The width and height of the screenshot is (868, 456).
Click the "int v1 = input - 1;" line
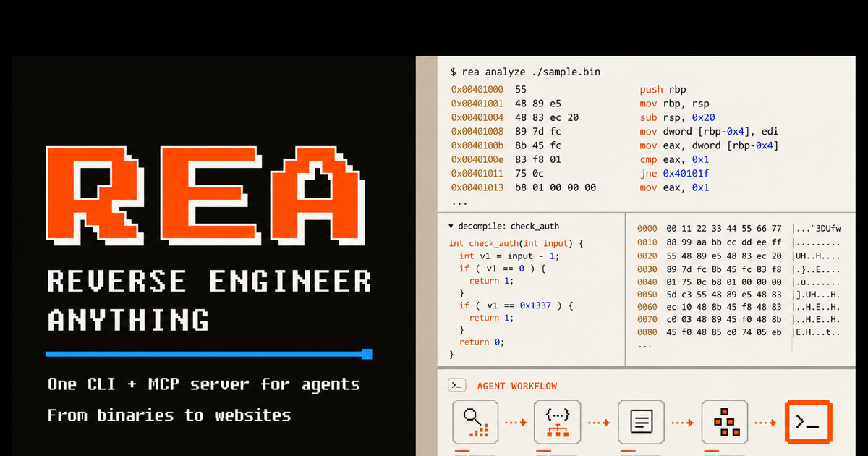tap(510, 256)
